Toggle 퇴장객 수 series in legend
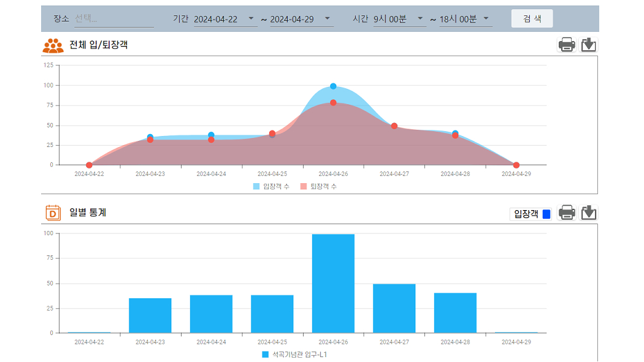Viewport: 644px width, 362px height. [318, 186]
